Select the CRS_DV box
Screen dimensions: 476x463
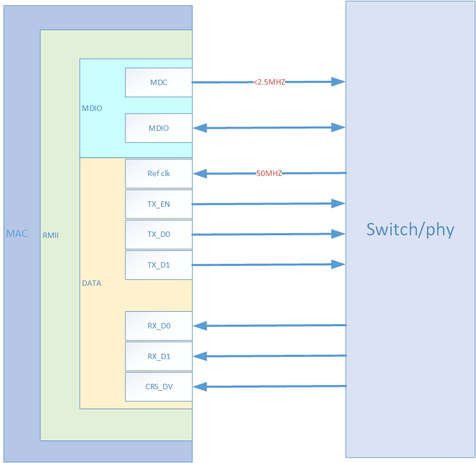click(x=159, y=387)
